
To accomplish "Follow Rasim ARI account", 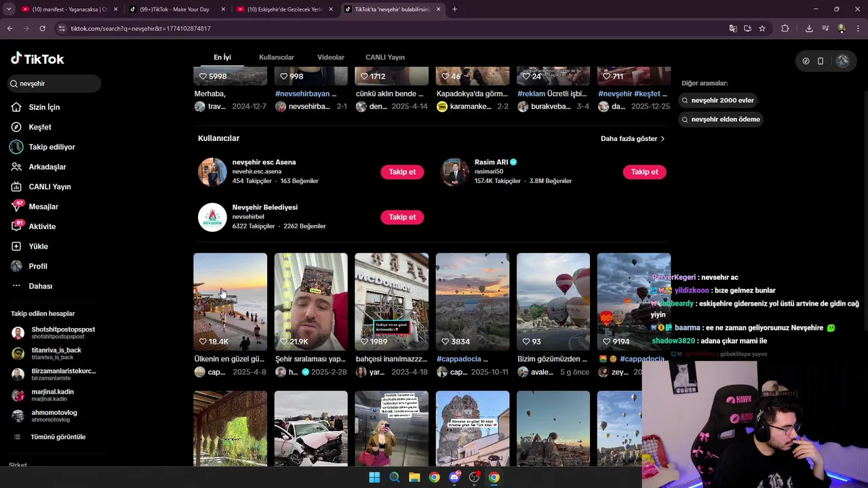I will [644, 172].
